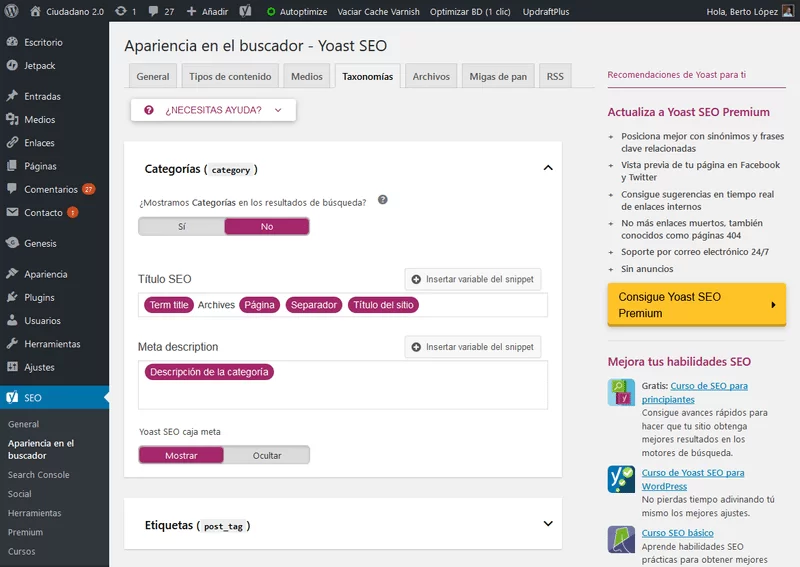800x567 pixels.
Task: Click the Comentarios speech bubble icon
Action: (x=12, y=189)
